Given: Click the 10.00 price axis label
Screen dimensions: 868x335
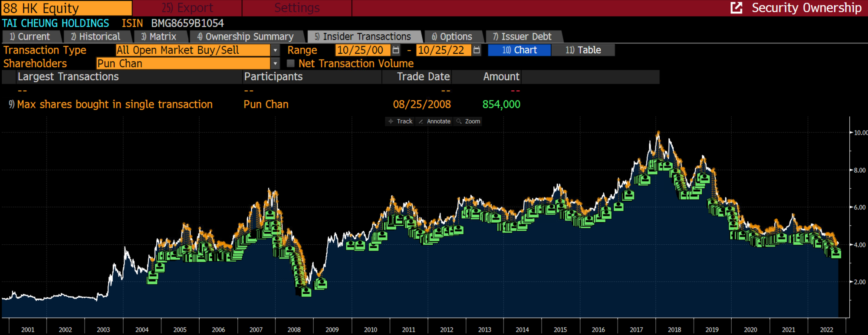Looking at the screenshot, I should [x=861, y=133].
